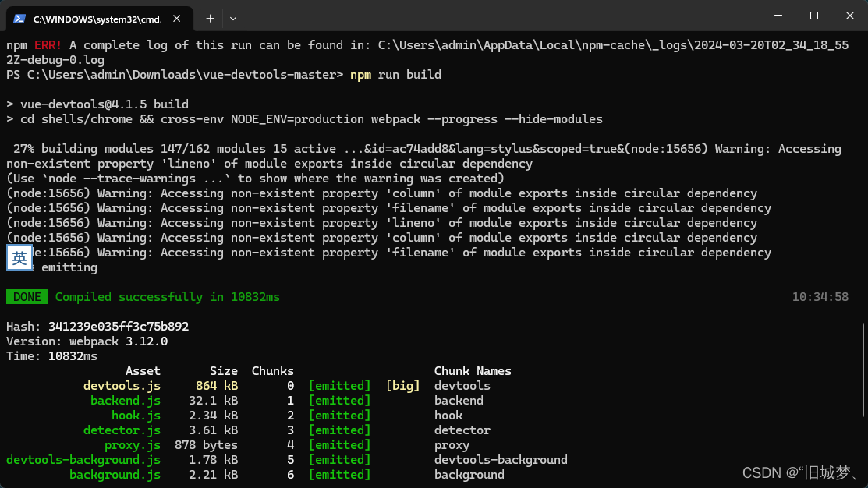Click the devtools.js asset name
Screen dimensions: 868x488
[122, 386]
